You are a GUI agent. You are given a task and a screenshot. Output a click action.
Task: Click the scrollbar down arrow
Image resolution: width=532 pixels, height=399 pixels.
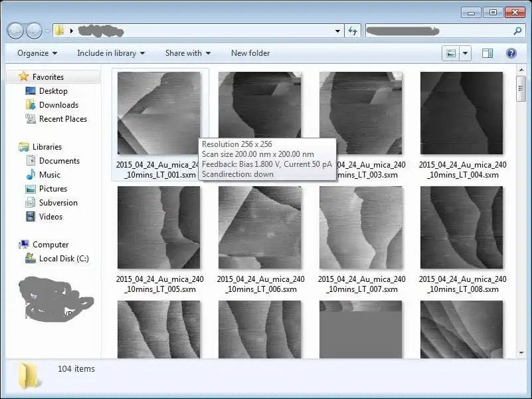[521, 353]
